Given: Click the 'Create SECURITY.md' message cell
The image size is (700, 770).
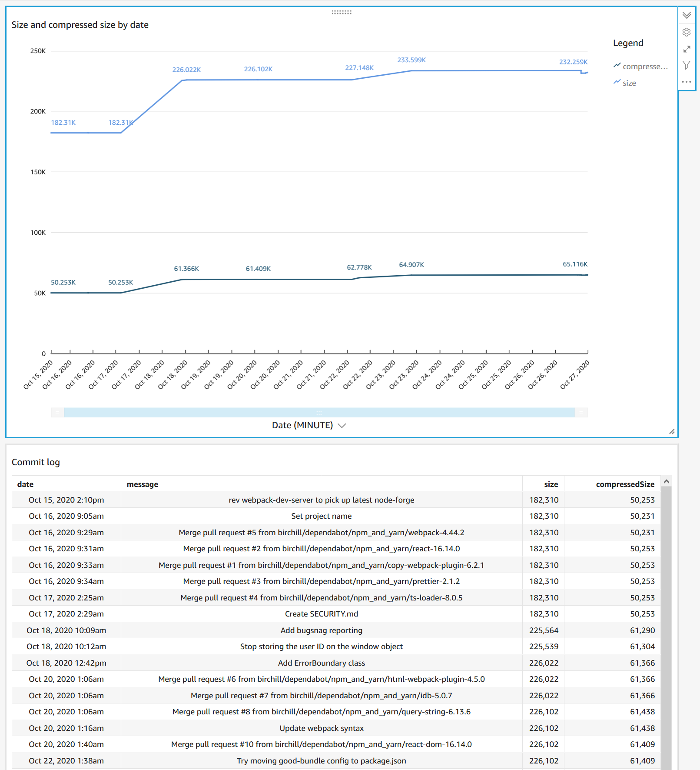Looking at the screenshot, I should point(322,614).
